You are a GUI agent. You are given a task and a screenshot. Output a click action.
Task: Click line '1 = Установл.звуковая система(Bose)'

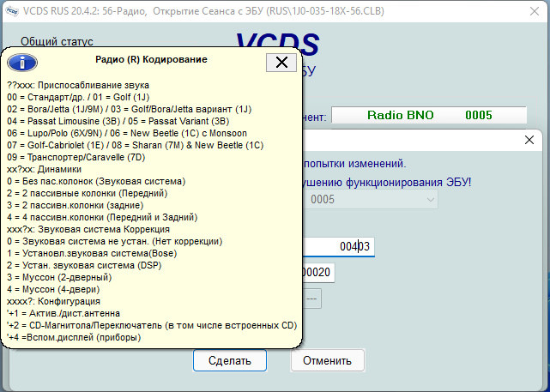coord(92,253)
